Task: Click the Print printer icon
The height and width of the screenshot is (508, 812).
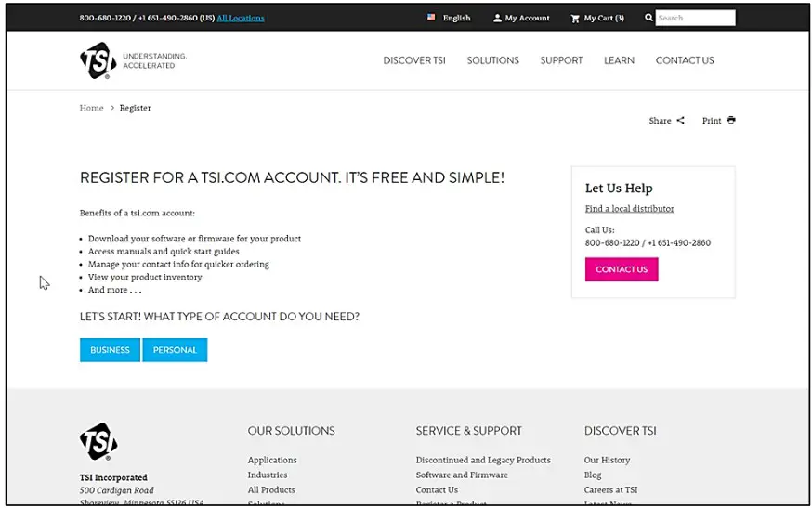Action: click(730, 120)
